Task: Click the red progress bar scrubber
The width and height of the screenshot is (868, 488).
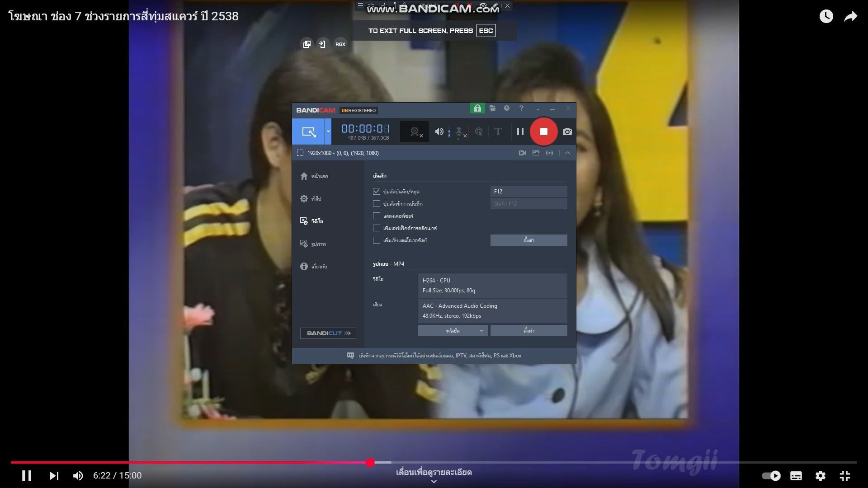Action: 370,462
